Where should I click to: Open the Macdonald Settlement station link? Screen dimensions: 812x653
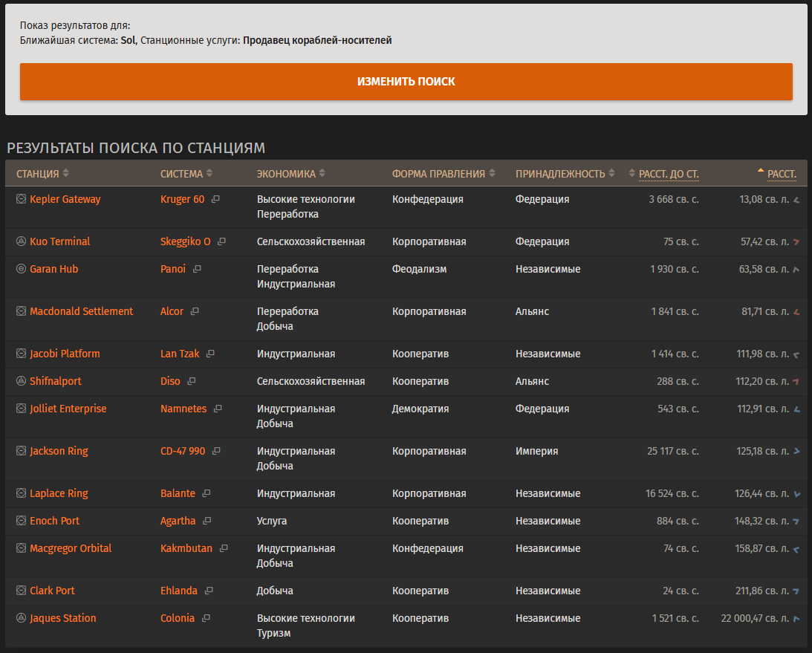click(81, 311)
